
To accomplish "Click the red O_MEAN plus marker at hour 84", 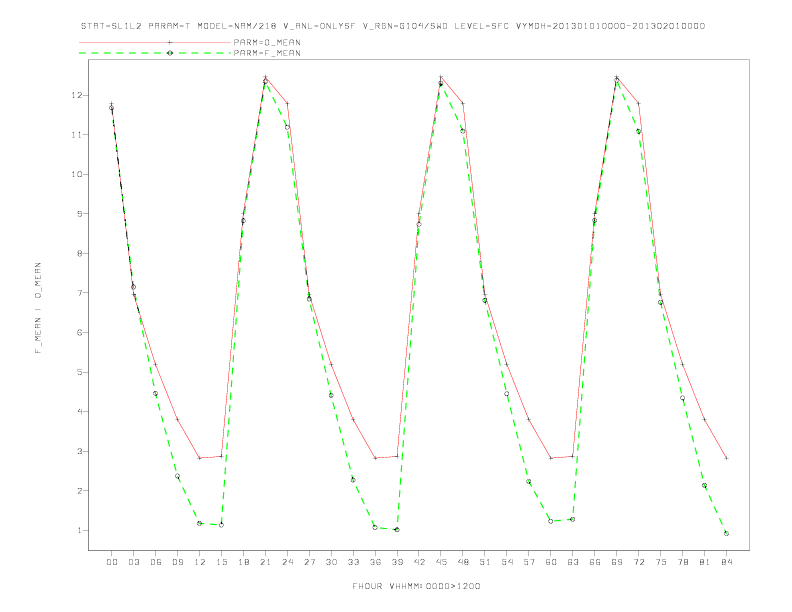I will pos(726,458).
